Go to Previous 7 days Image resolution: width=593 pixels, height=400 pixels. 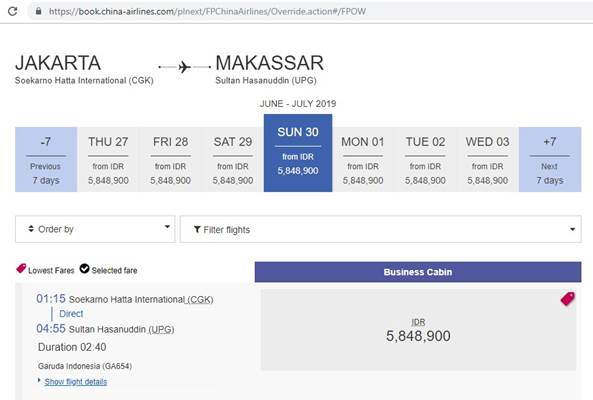point(46,160)
